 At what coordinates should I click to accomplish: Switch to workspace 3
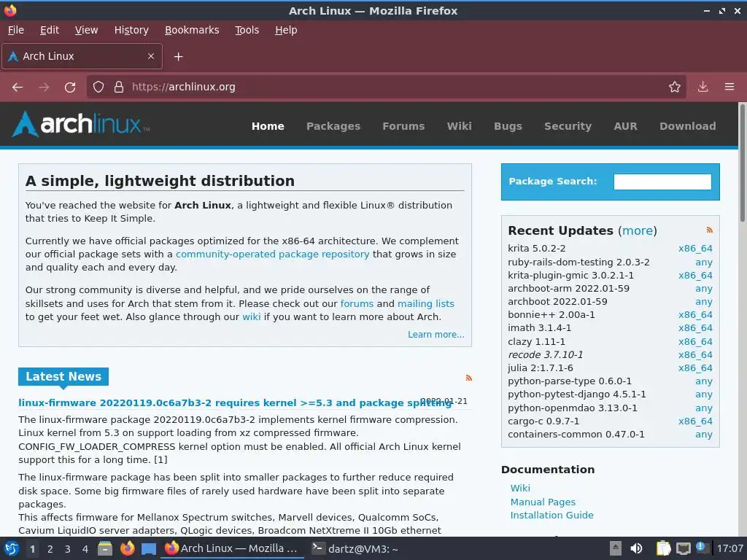[x=68, y=549]
